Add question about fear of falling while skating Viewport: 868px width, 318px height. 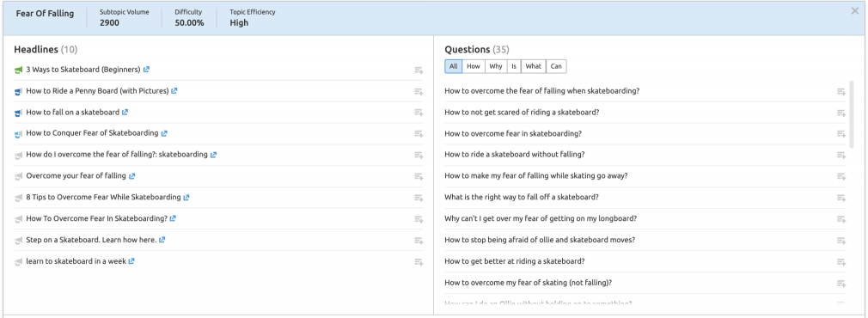click(841, 177)
